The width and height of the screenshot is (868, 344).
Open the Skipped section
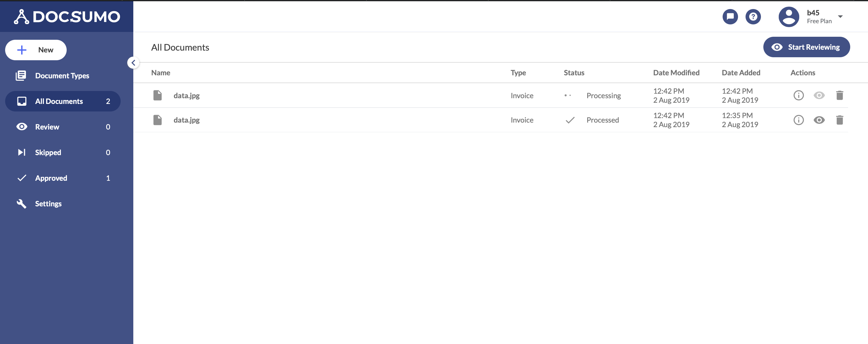pyautogui.click(x=63, y=152)
